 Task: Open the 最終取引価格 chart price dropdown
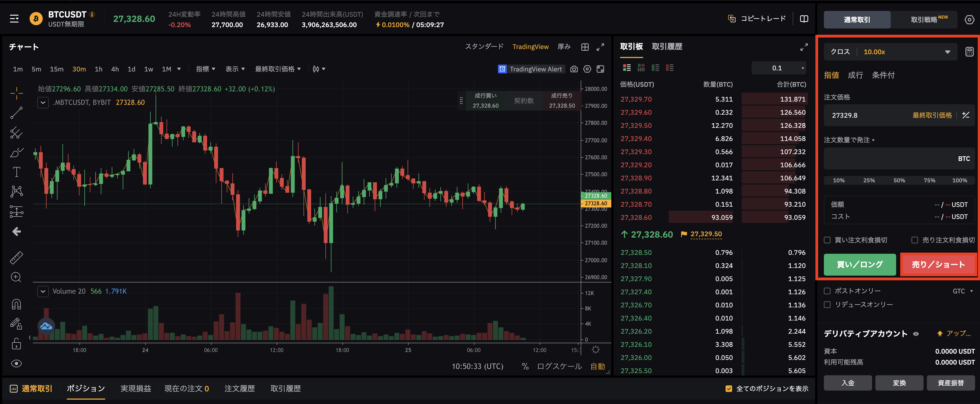click(278, 69)
